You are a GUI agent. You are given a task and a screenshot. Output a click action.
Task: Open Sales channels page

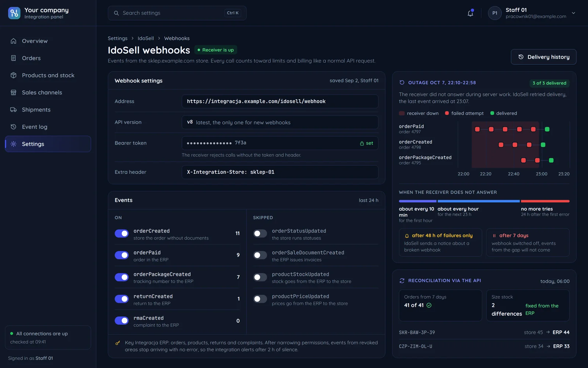tap(48, 92)
